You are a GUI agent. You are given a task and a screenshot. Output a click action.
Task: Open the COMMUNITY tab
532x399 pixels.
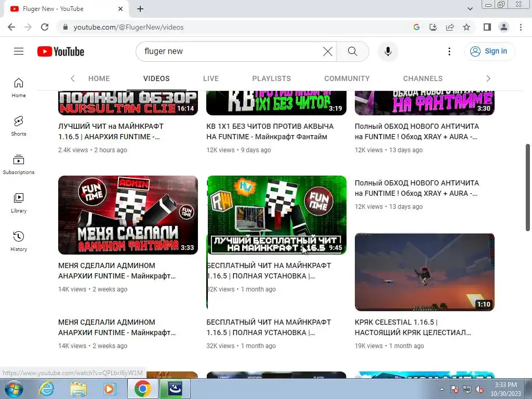(347, 78)
